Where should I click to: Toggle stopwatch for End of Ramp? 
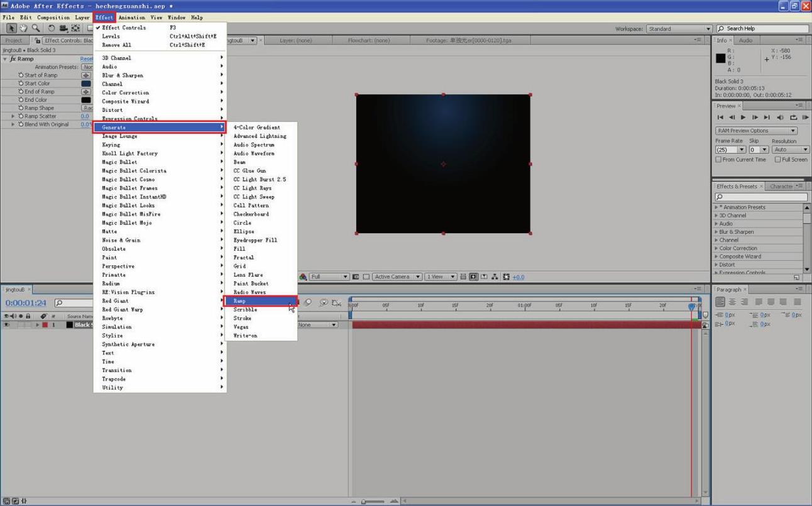click(x=21, y=92)
